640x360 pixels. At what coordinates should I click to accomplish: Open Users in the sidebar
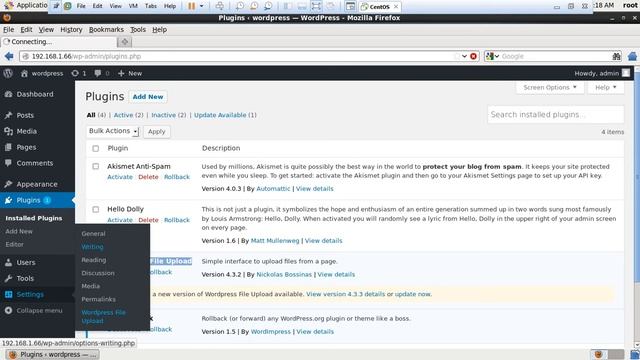pos(26,262)
